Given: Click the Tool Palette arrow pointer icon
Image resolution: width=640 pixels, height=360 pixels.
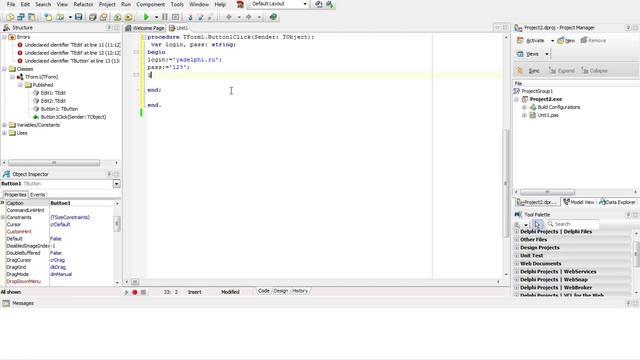Looking at the screenshot, I should click(x=537, y=224).
